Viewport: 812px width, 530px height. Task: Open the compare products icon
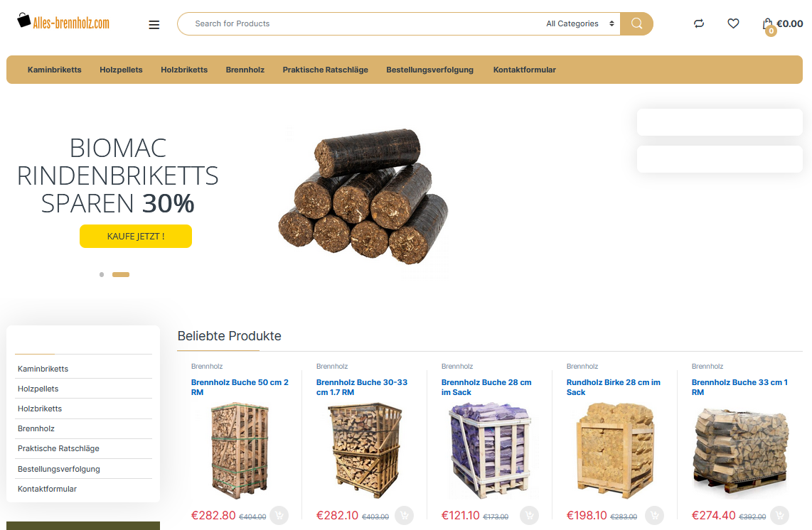click(x=699, y=23)
